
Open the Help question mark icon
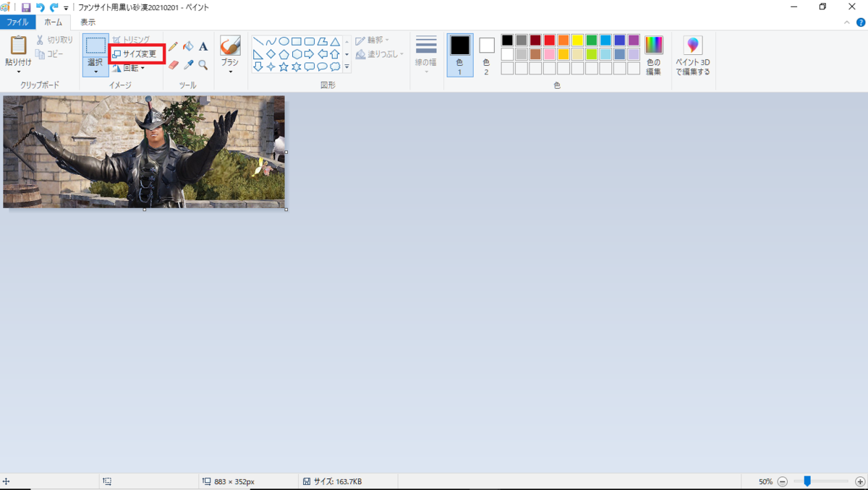[859, 22]
